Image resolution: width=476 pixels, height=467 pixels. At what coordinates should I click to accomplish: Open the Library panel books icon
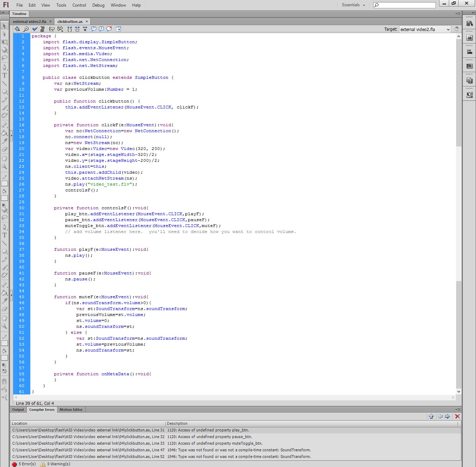click(x=470, y=23)
